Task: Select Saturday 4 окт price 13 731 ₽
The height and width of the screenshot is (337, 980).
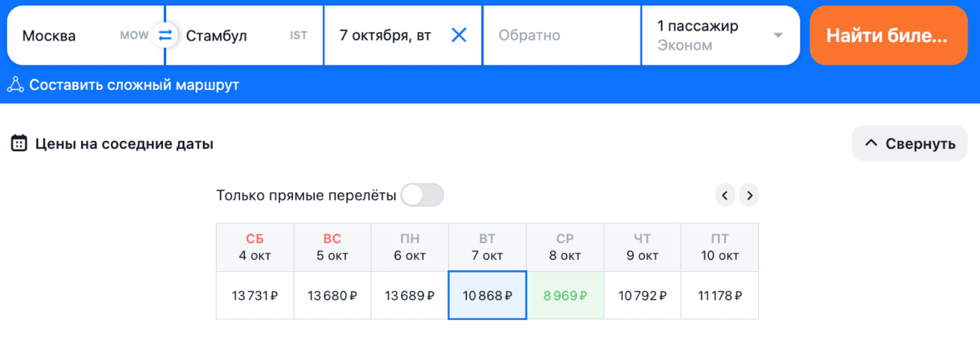Action: pyautogui.click(x=255, y=295)
